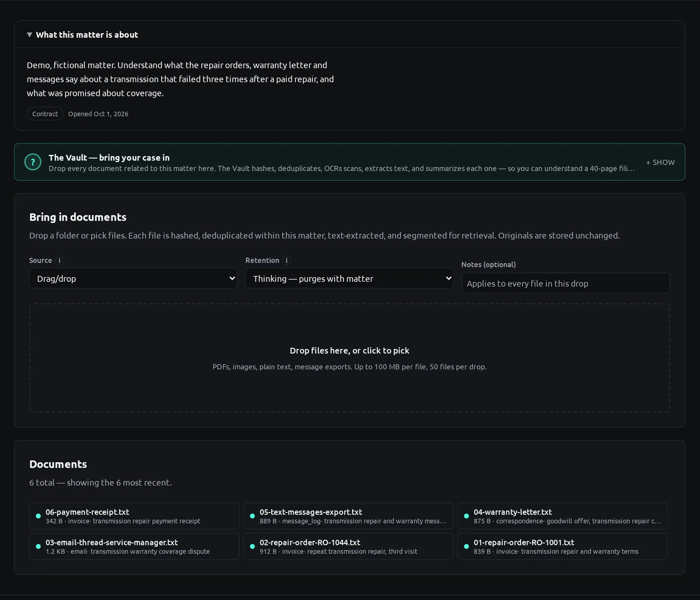Open document 03-email-thread-service-manager.txt

(x=134, y=546)
